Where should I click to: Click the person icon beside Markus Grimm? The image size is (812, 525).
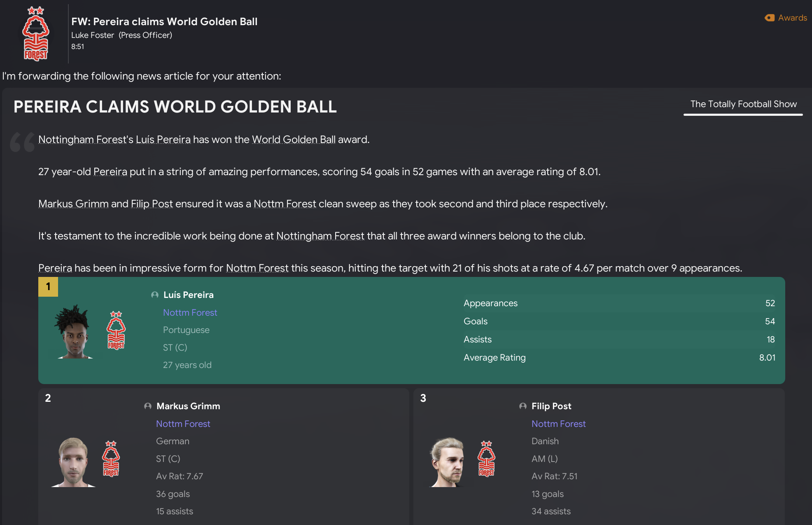[148, 406]
